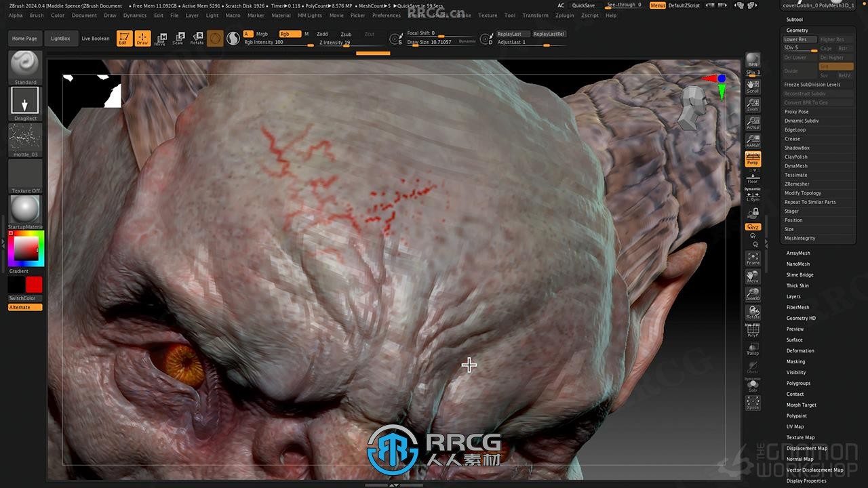The image size is (868, 488).
Task: Toggle Transp transparency mode
Action: point(753,349)
